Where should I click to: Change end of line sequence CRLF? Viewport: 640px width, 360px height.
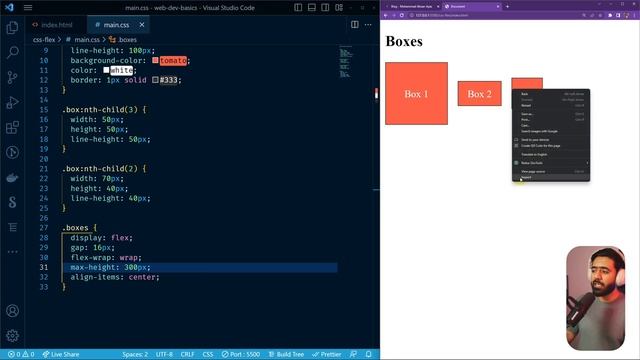tap(187, 354)
